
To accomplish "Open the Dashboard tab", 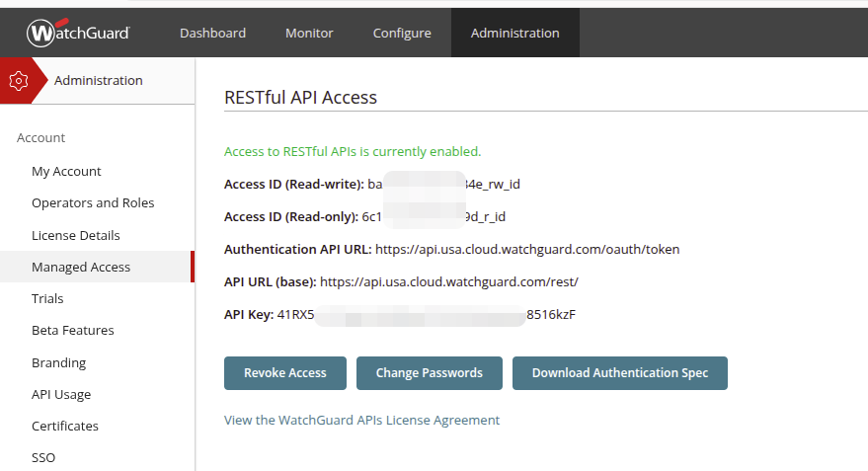I will point(212,34).
